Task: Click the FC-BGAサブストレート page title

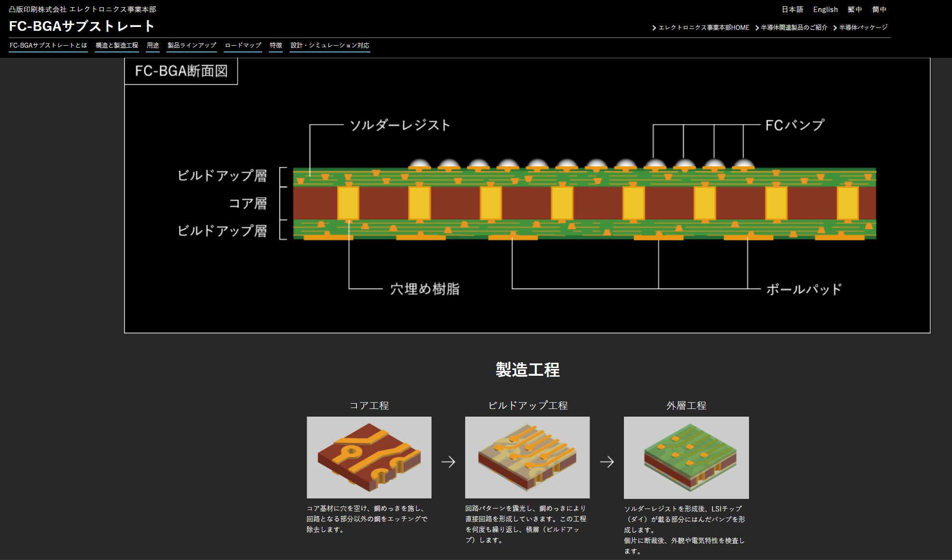Action: tap(82, 26)
